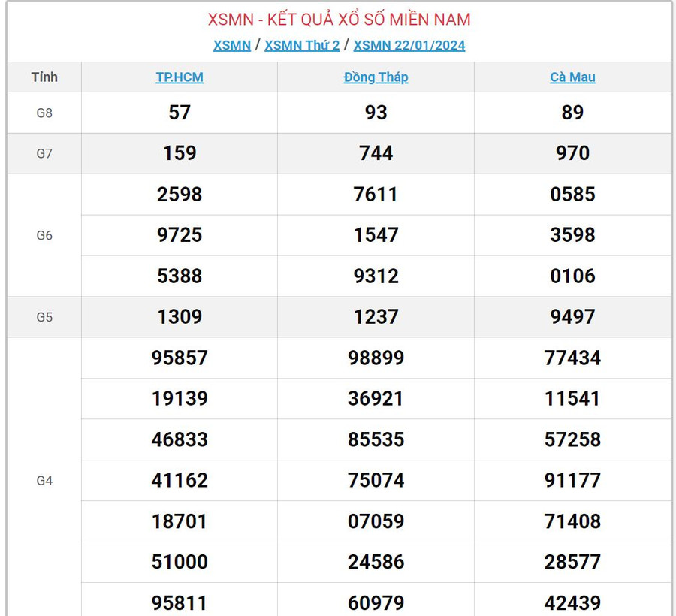This screenshot has height=616, width=676.
Task: Select the G8 row label
Action: tap(44, 113)
